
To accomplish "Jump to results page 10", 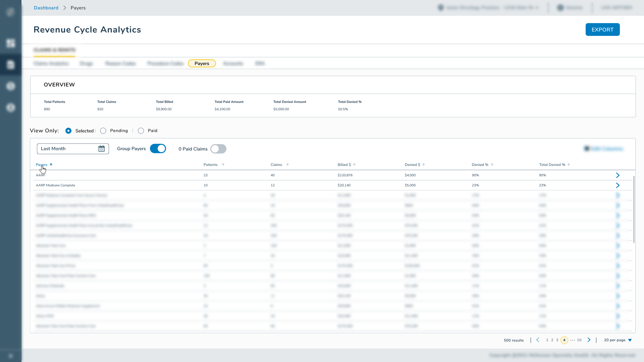I will pyautogui.click(x=579, y=340).
